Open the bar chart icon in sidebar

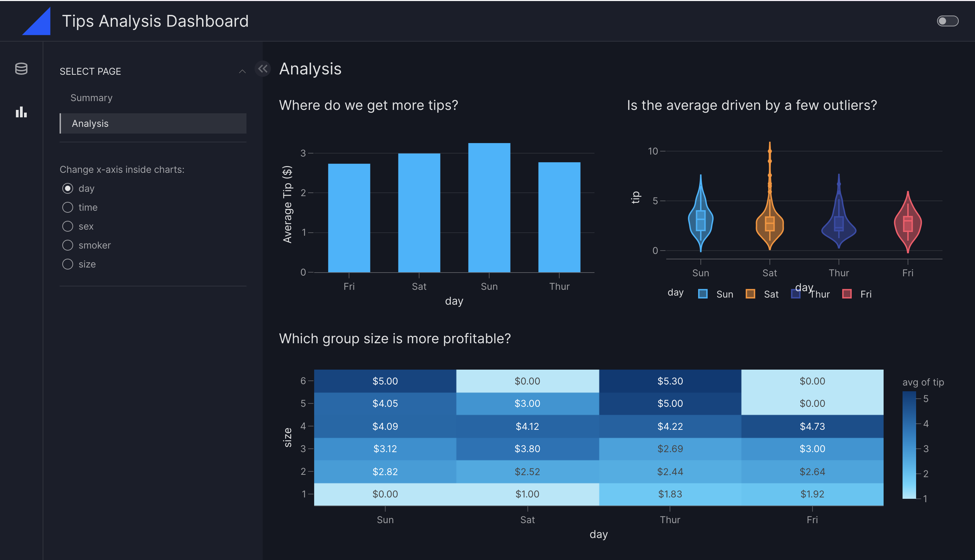point(21,112)
